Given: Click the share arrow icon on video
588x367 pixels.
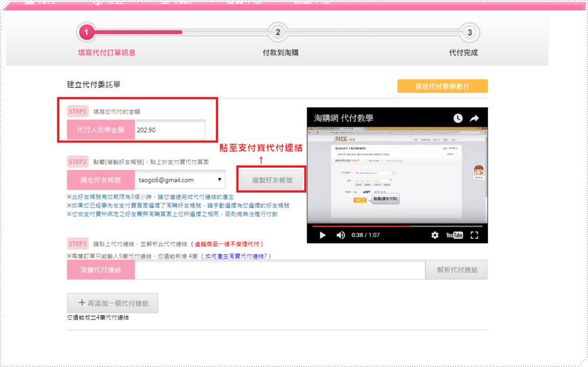Looking at the screenshot, I should click(474, 118).
